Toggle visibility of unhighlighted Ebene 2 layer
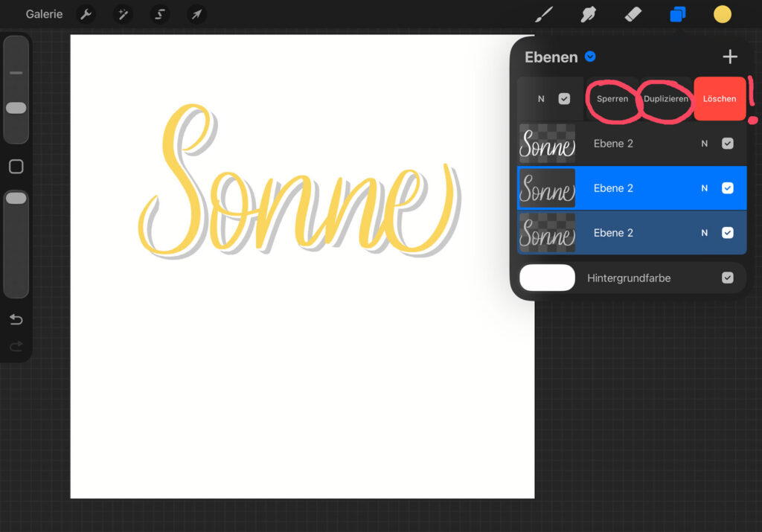762x532 pixels. click(728, 144)
